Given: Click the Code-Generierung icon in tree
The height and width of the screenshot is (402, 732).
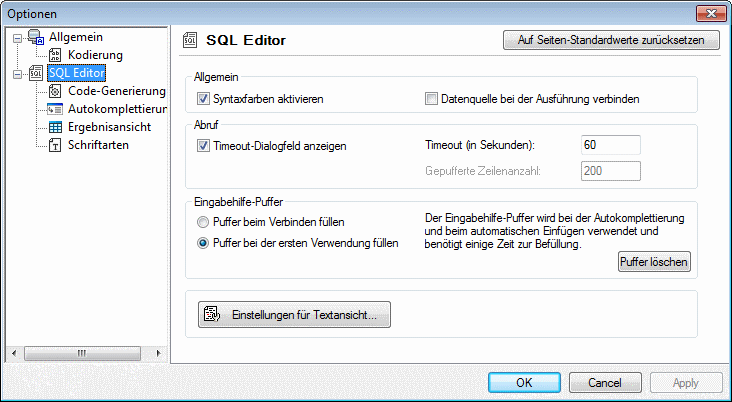Looking at the screenshot, I should 56,91.
